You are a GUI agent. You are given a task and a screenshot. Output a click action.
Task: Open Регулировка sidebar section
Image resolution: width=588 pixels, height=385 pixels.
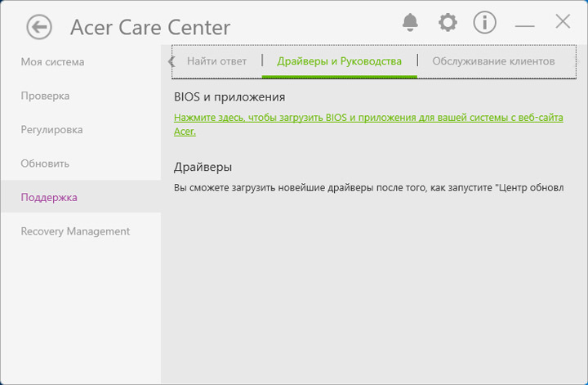[81, 129]
